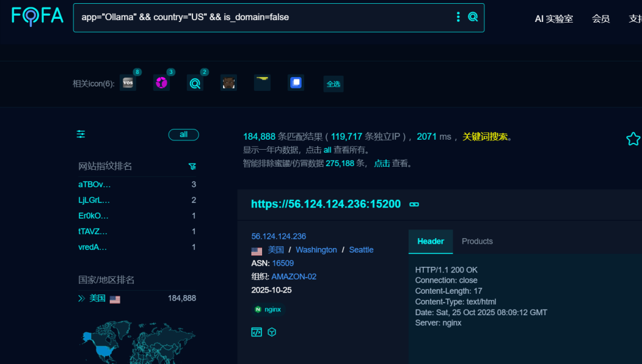Switch to the Products tab
642x364 pixels.
pos(477,241)
